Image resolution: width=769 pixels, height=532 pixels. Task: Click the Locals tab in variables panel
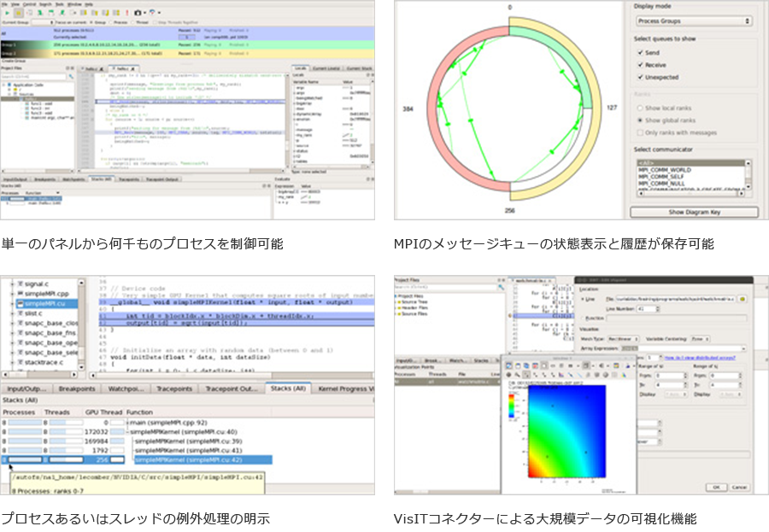[300, 68]
